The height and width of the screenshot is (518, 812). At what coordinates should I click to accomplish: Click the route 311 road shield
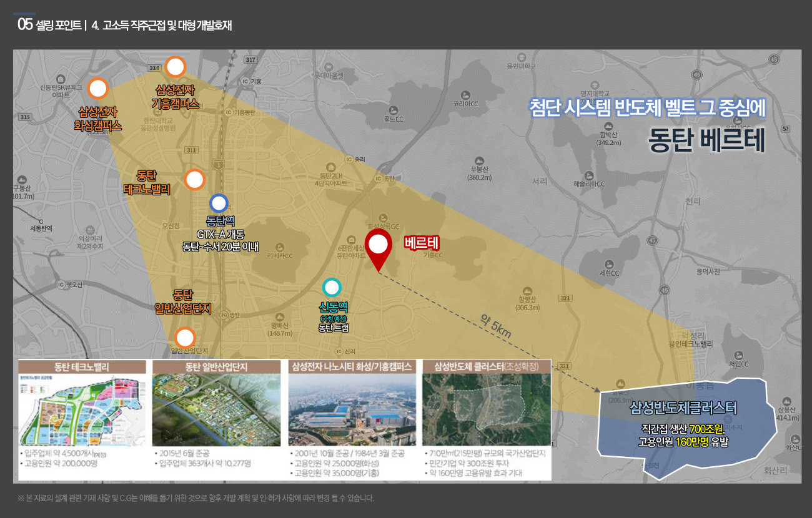coord(191,150)
